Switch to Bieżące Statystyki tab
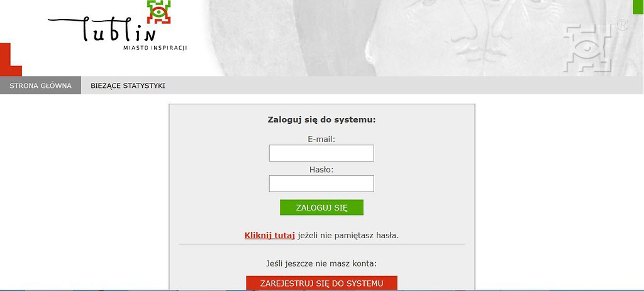The image size is (644, 291). coord(128,85)
